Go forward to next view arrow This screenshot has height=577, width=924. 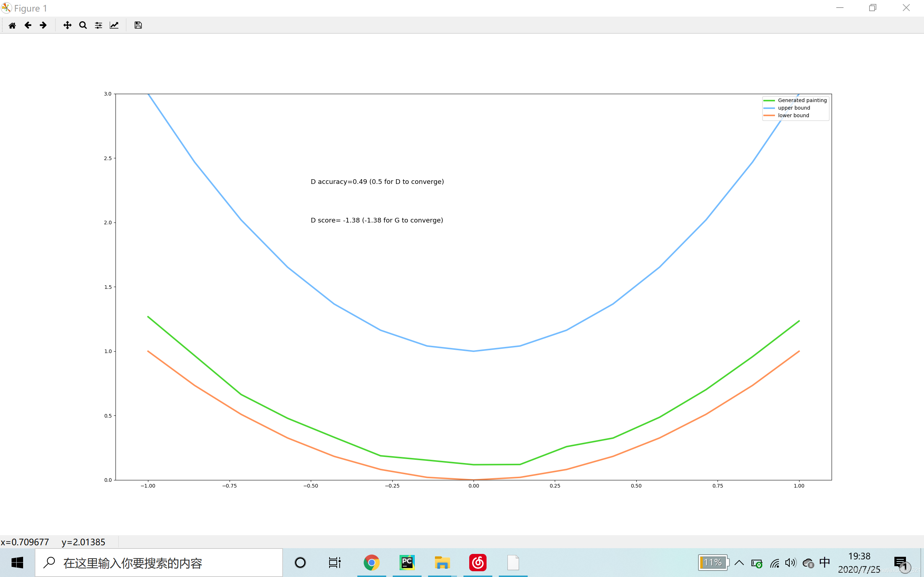pyautogui.click(x=43, y=25)
